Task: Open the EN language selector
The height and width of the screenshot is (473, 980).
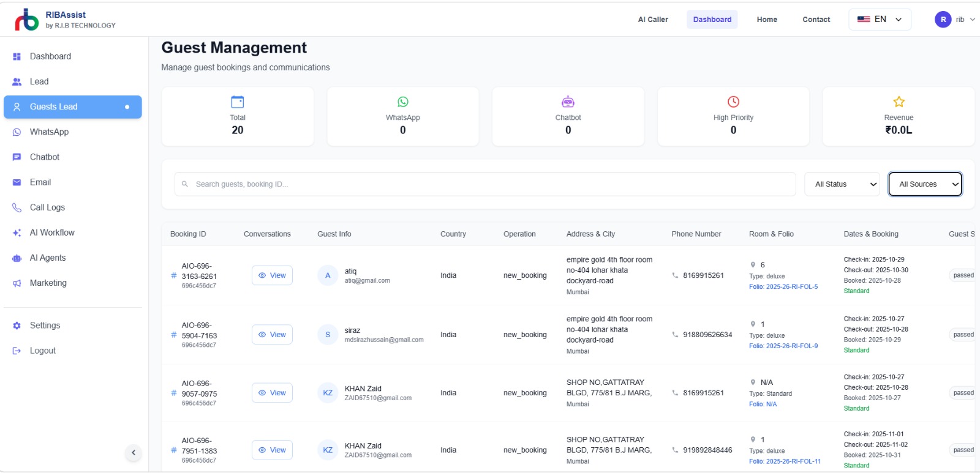Action: click(x=880, y=20)
